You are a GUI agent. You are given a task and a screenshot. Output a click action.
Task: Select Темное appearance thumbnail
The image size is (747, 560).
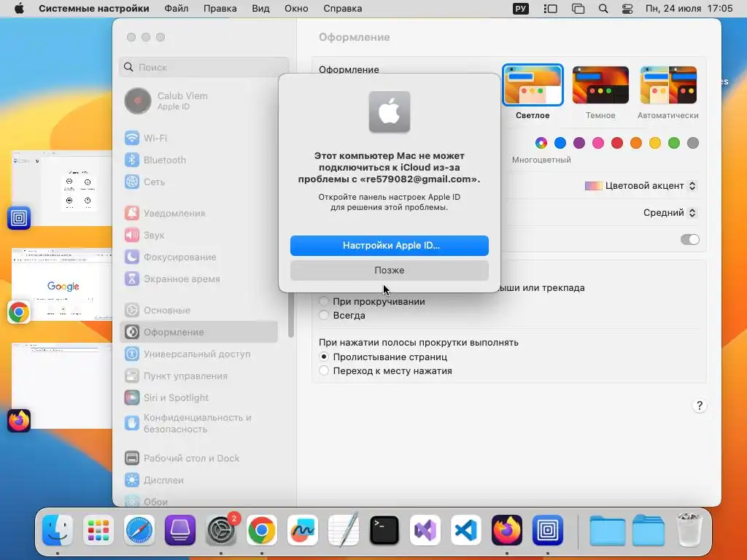tap(600, 85)
